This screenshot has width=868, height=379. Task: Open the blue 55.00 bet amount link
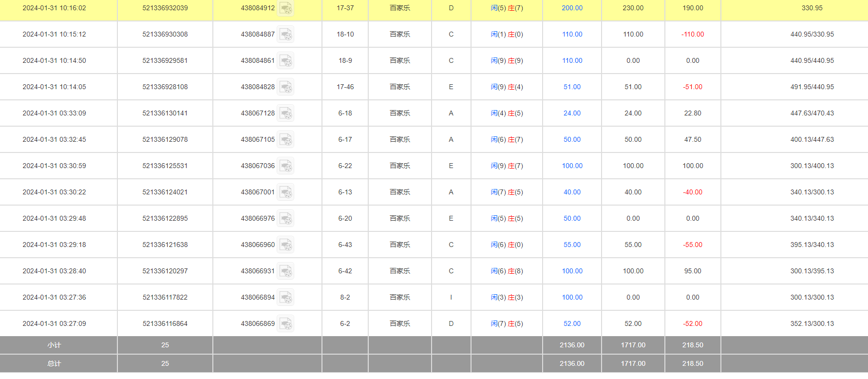(572, 245)
